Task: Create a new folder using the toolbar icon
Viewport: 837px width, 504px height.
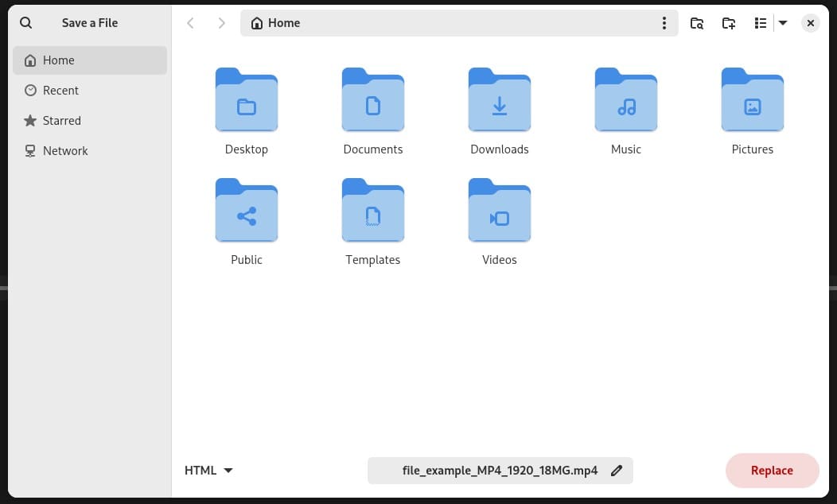Action: click(729, 23)
